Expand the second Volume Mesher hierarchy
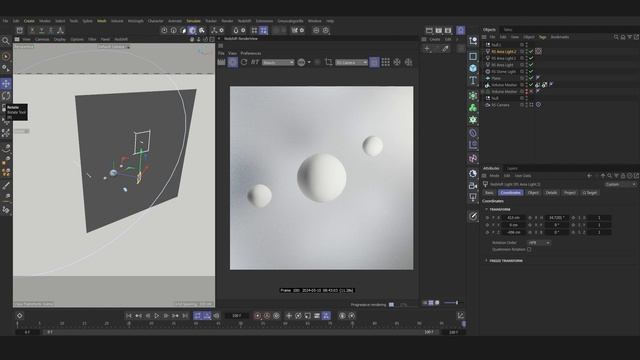This screenshot has width=640, height=360. [x=483, y=92]
